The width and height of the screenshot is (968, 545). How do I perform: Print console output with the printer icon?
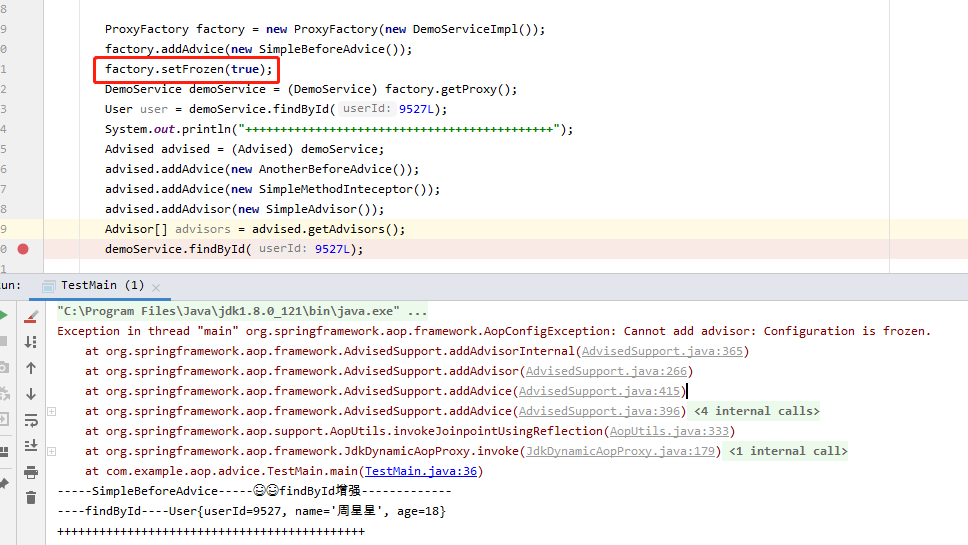[31, 473]
